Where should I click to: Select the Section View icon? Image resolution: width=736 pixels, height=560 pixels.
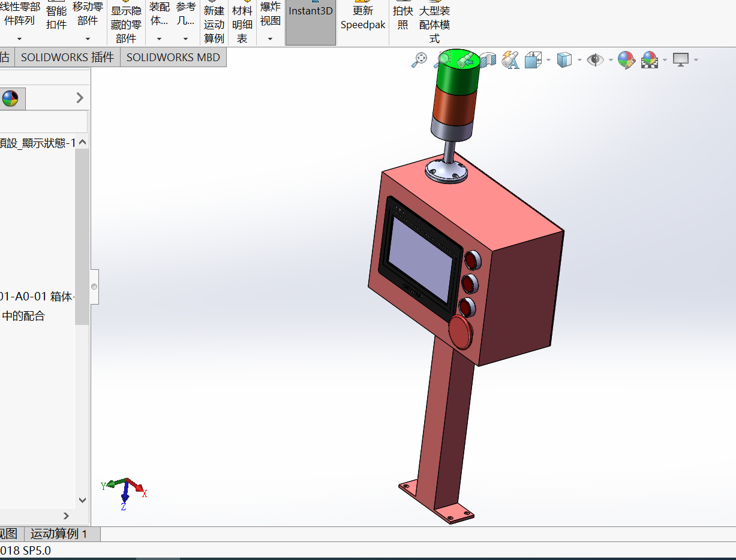coord(488,60)
